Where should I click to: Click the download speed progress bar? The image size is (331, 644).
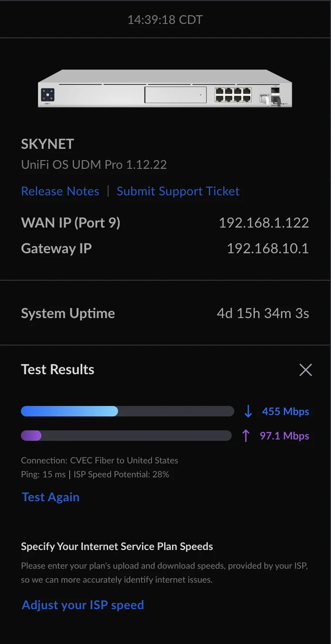126,411
